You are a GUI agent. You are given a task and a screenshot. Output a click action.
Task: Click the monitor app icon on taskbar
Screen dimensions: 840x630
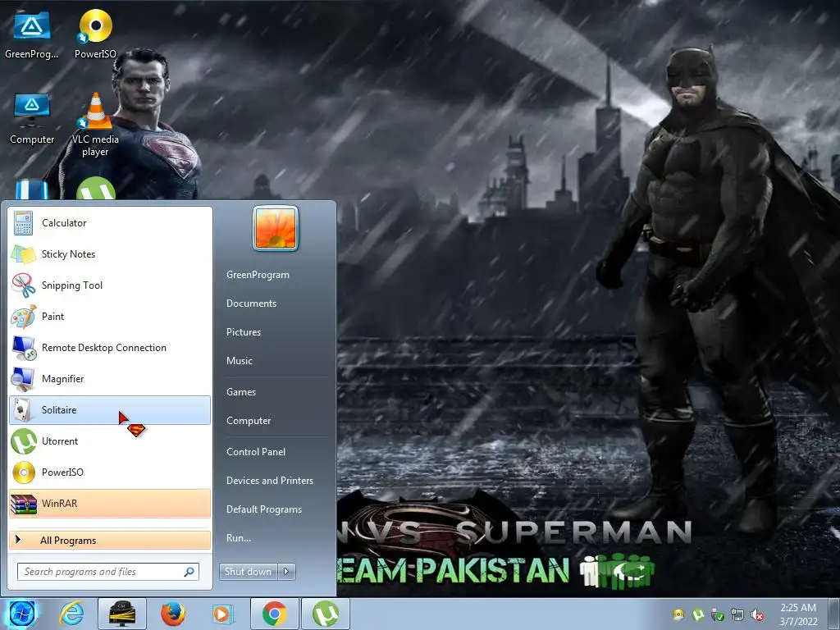[122, 614]
